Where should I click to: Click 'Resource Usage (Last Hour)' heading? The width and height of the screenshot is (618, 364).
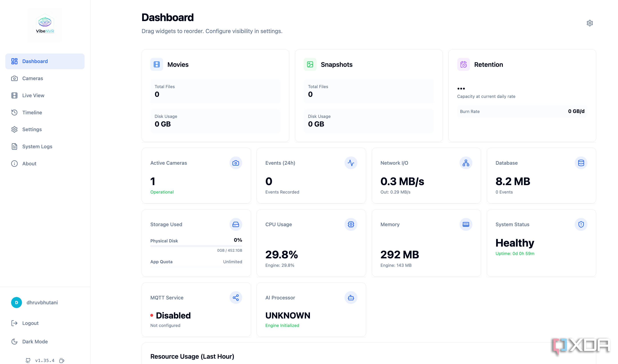point(192,356)
